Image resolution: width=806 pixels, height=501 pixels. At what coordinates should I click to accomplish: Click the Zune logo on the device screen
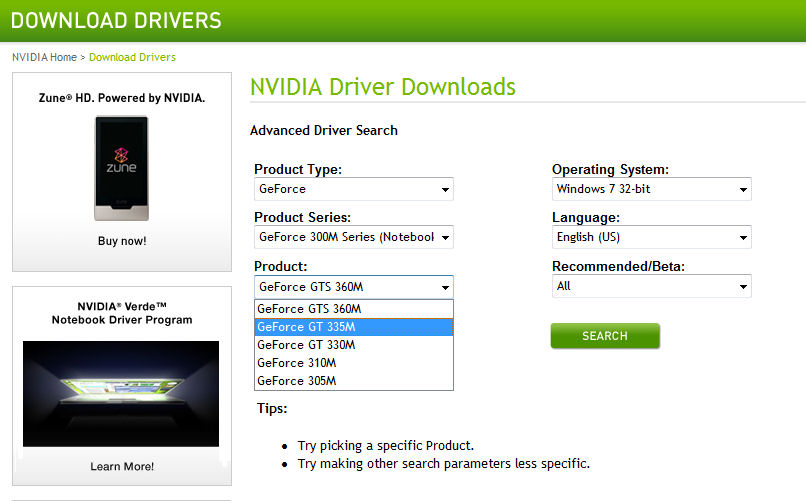pyautogui.click(x=121, y=160)
